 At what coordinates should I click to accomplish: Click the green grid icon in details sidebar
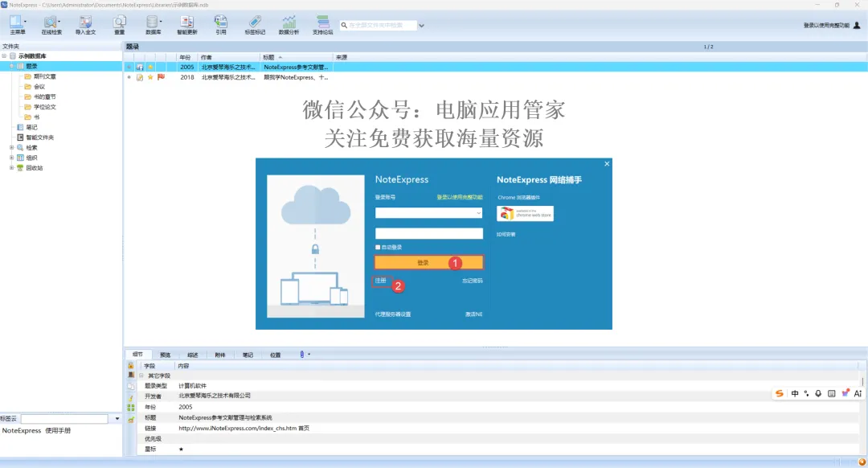click(131, 408)
